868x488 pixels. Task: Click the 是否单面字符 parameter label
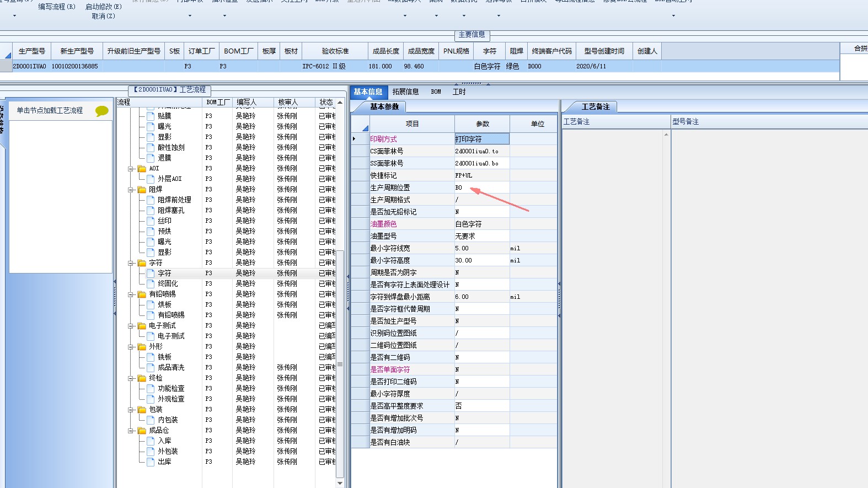pyautogui.click(x=390, y=369)
